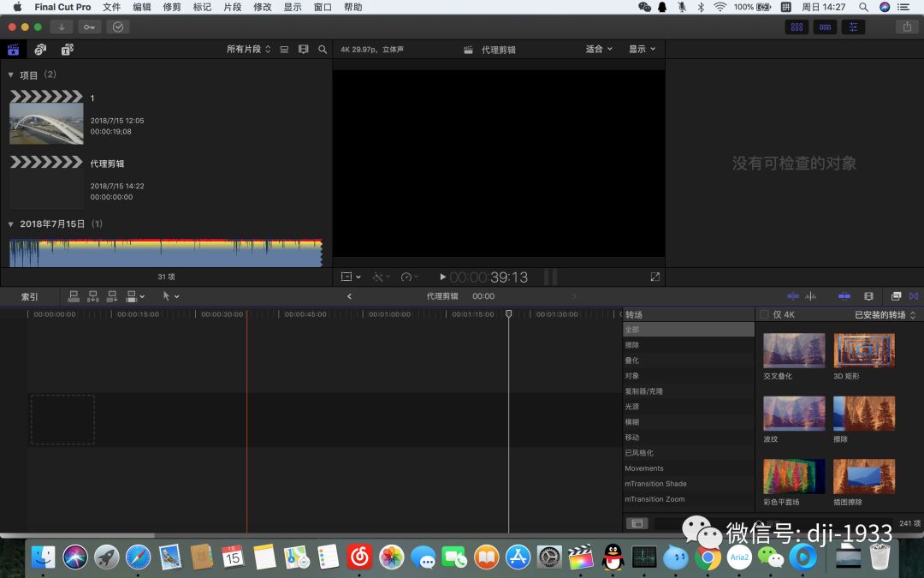Screen dimensions: 924x578
Task: Toggle timeline snapping button
Action: [844, 296]
